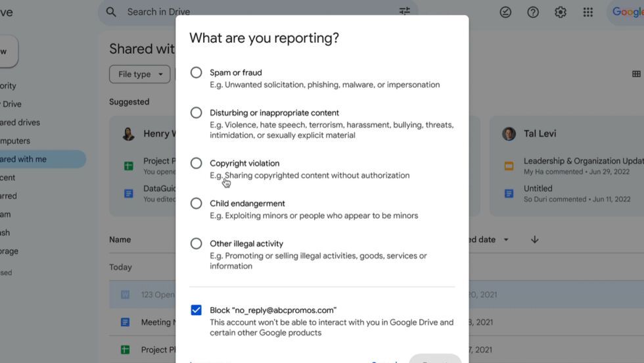Click the 'Today' group label
The image size is (644, 363).
[120, 267]
